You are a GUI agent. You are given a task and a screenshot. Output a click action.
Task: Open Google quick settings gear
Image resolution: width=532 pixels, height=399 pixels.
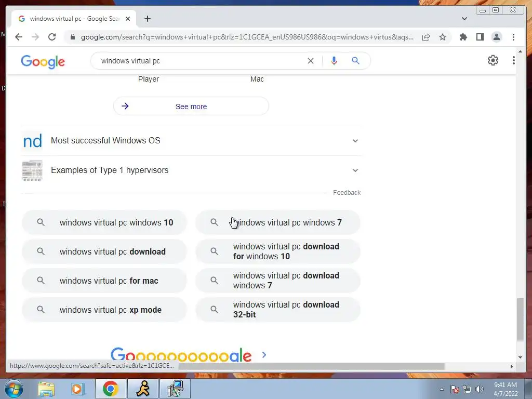click(493, 60)
